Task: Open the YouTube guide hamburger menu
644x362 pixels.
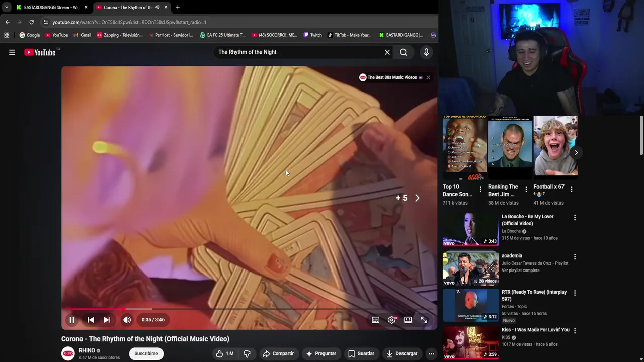Action: pos(12,52)
